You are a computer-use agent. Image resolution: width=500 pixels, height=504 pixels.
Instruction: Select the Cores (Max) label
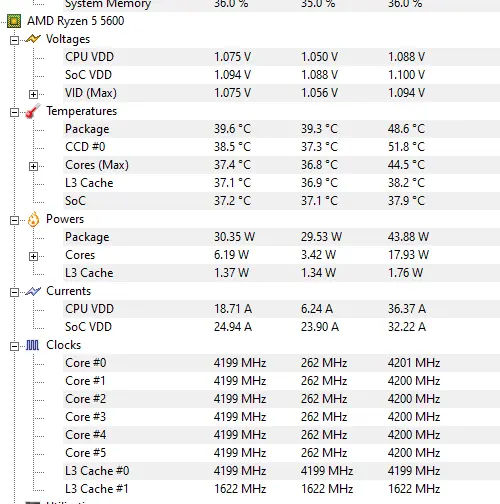pyautogui.click(x=97, y=165)
